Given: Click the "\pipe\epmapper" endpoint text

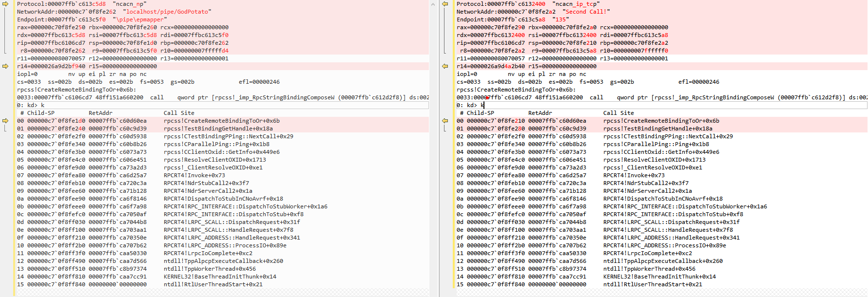Looking at the screenshot, I should (140, 19).
